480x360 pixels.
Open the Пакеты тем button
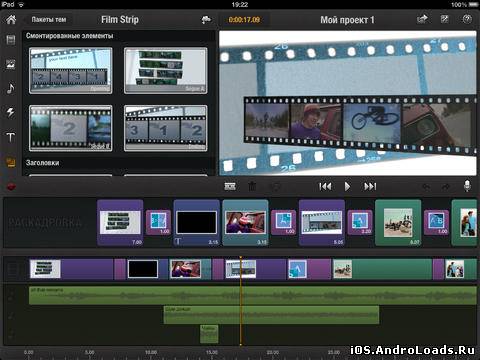(49, 20)
